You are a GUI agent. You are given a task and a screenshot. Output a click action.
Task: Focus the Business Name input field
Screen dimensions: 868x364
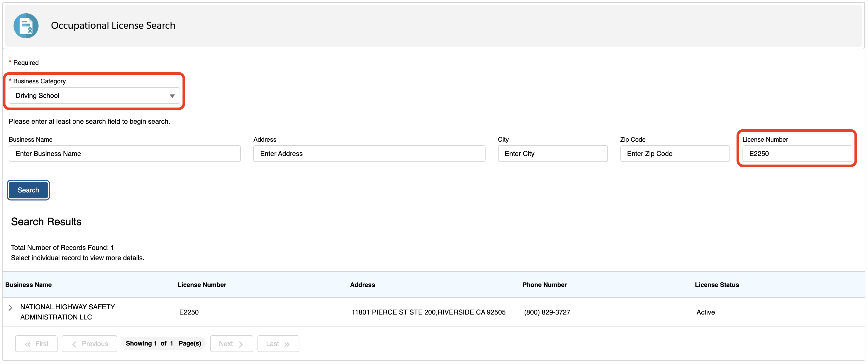coord(125,154)
